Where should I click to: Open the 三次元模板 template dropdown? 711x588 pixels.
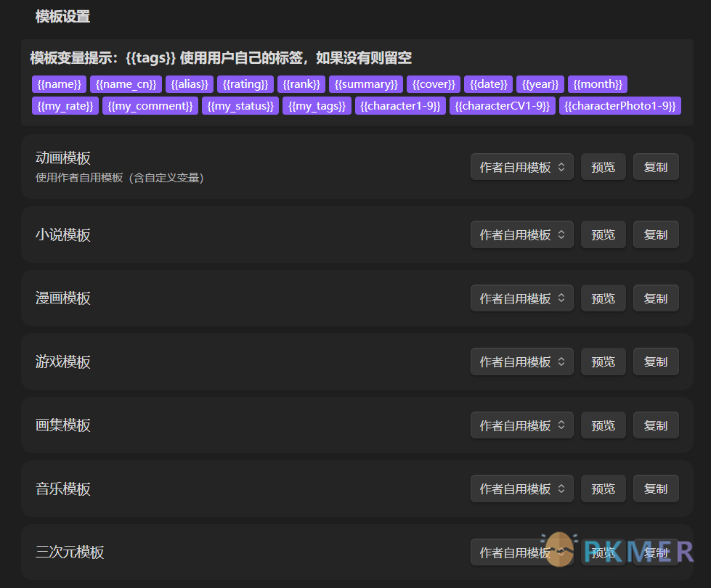pyautogui.click(x=522, y=552)
